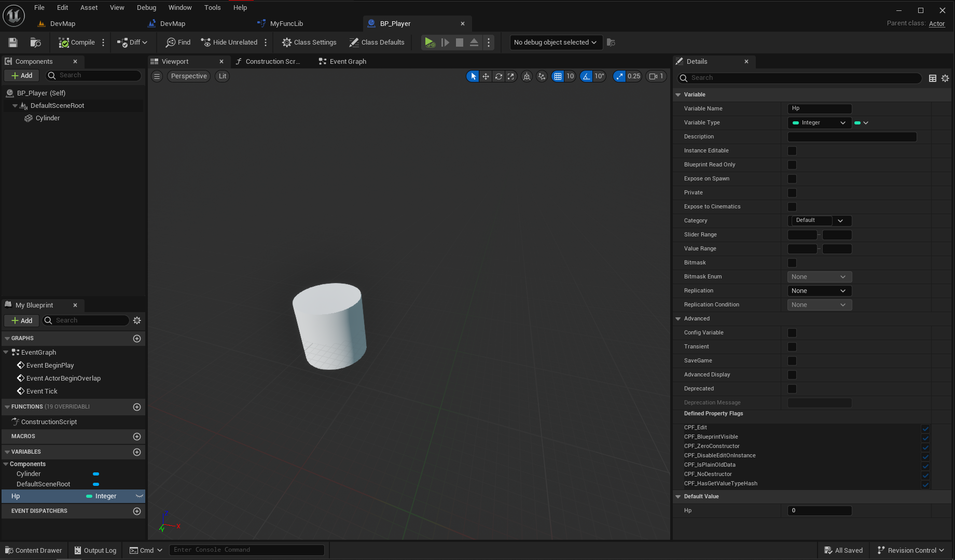Image resolution: width=955 pixels, height=560 pixels.
Task: Open Class Defaults
Action: [x=377, y=43]
